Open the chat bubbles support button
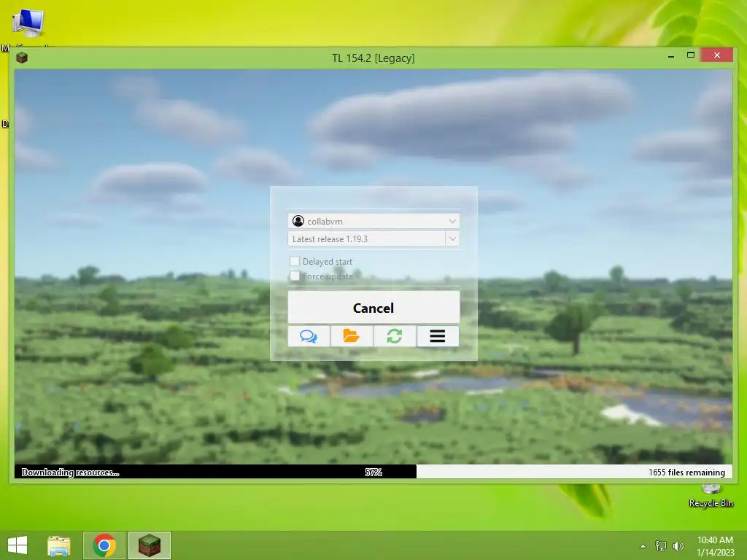The image size is (747, 560). coord(309,336)
